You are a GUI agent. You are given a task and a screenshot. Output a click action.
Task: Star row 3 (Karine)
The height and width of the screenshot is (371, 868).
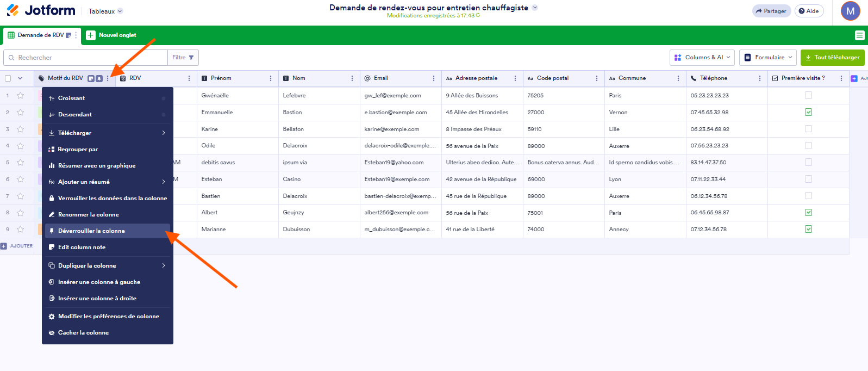[x=21, y=129]
